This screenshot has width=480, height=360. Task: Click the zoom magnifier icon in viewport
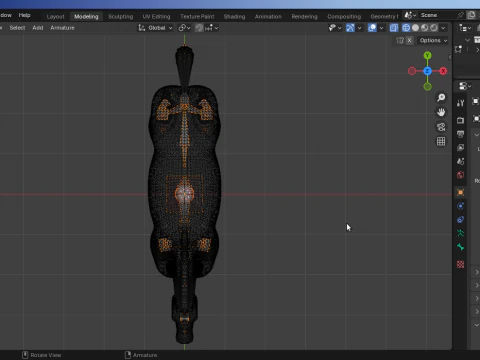point(441,97)
